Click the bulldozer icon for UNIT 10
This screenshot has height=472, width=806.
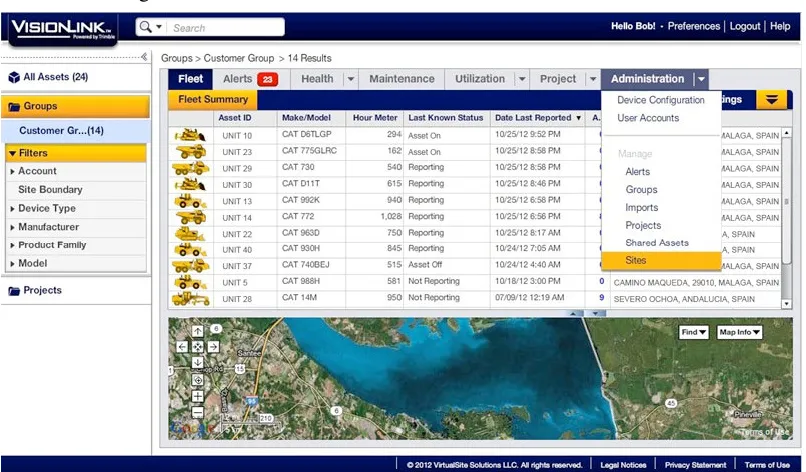(190, 135)
